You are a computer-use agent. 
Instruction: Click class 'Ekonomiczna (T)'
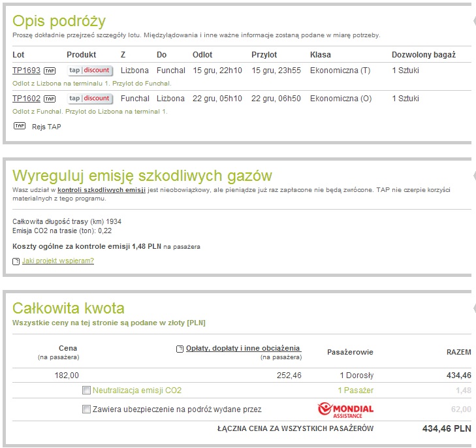[340, 71]
